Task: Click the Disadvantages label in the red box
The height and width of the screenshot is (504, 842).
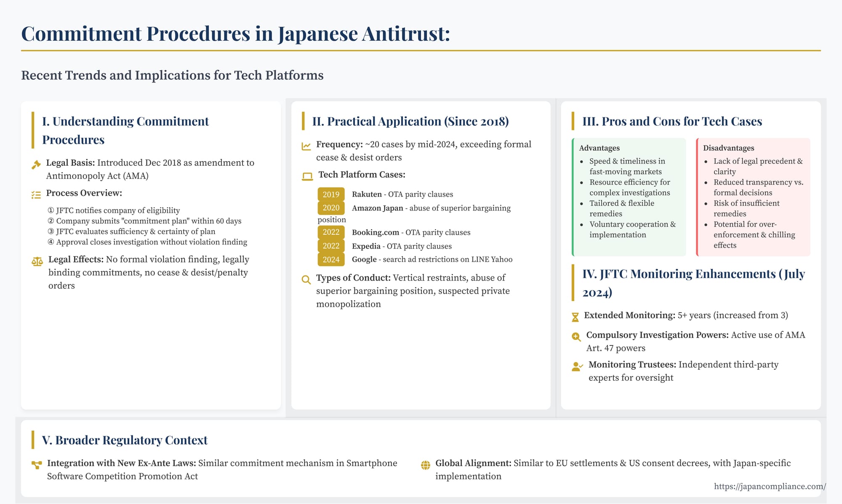Action: coord(728,148)
